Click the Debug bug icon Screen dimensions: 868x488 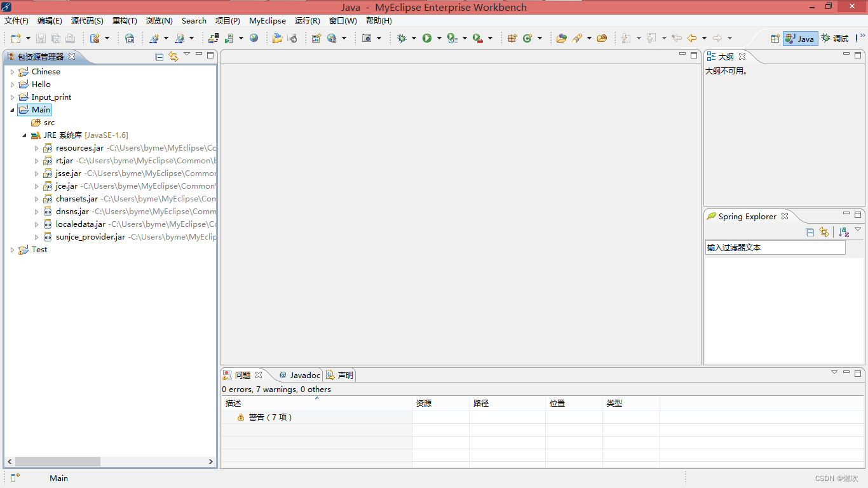click(402, 38)
